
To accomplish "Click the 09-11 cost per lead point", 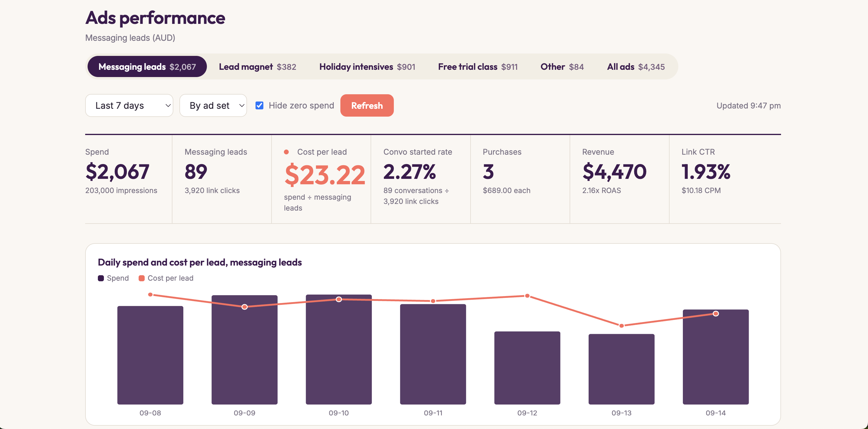I will click(433, 301).
